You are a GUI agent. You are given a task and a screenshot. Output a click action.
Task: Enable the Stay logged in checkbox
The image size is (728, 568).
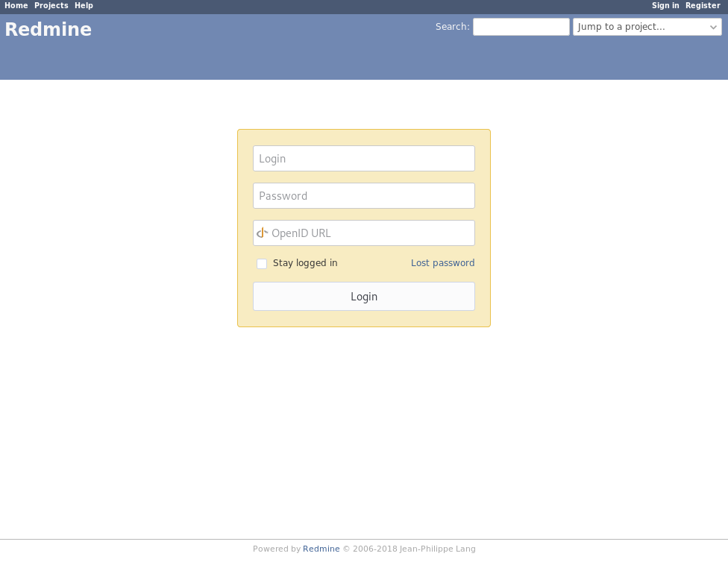click(x=262, y=264)
